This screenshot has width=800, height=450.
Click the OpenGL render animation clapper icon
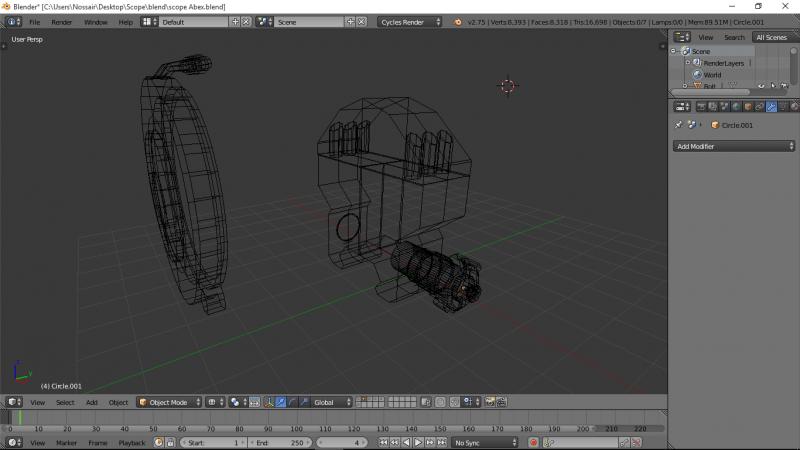[x=502, y=402]
